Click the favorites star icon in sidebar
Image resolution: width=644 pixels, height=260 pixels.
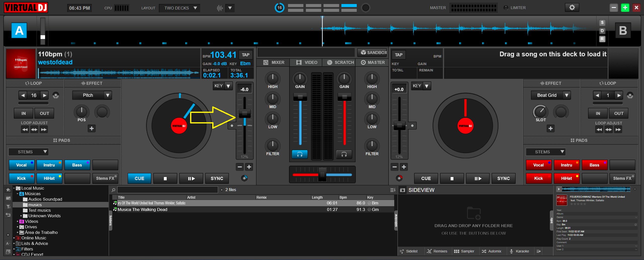click(x=8, y=190)
